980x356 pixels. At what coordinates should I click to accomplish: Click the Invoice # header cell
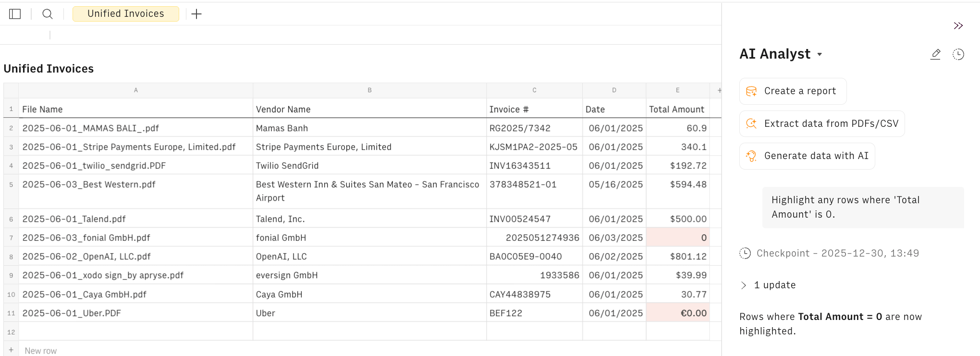tap(534, 109)
